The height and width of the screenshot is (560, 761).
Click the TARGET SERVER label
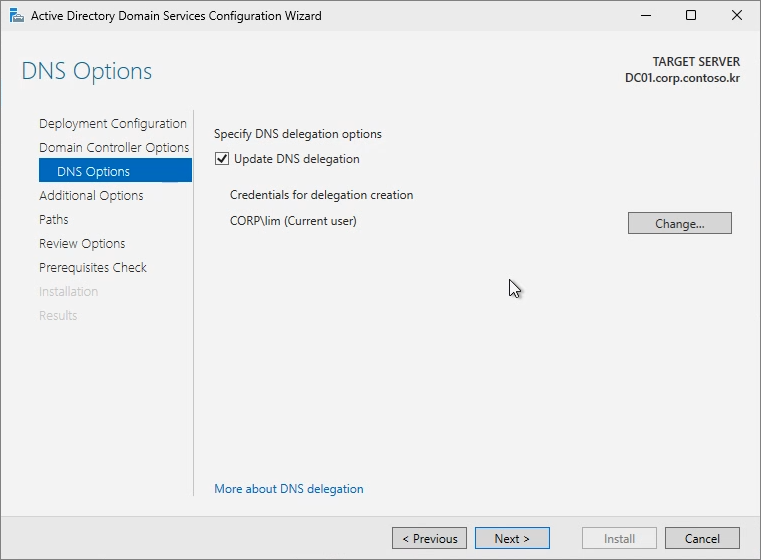click(x=696, y=62)
